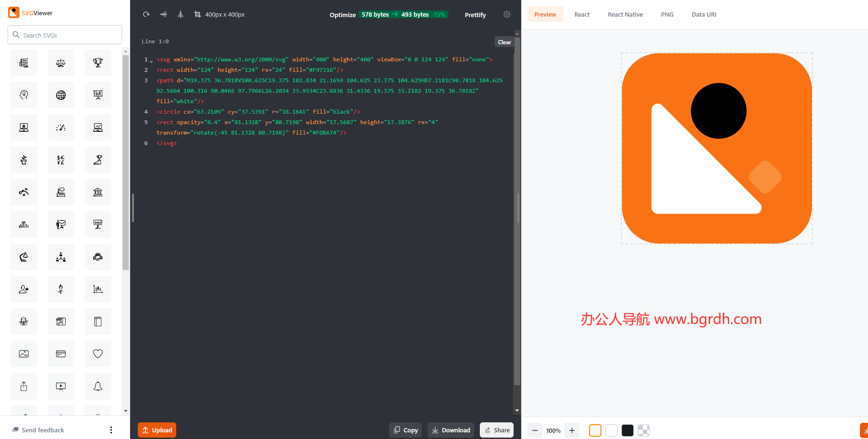Enable the transparent checkerboard background
This screenshot has width=868, height=439.
click(x=644, y=430)
